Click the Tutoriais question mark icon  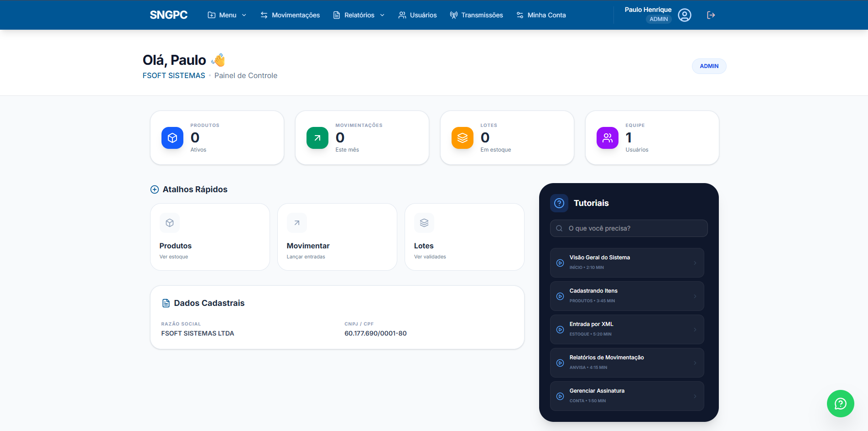tap(559, 203)
